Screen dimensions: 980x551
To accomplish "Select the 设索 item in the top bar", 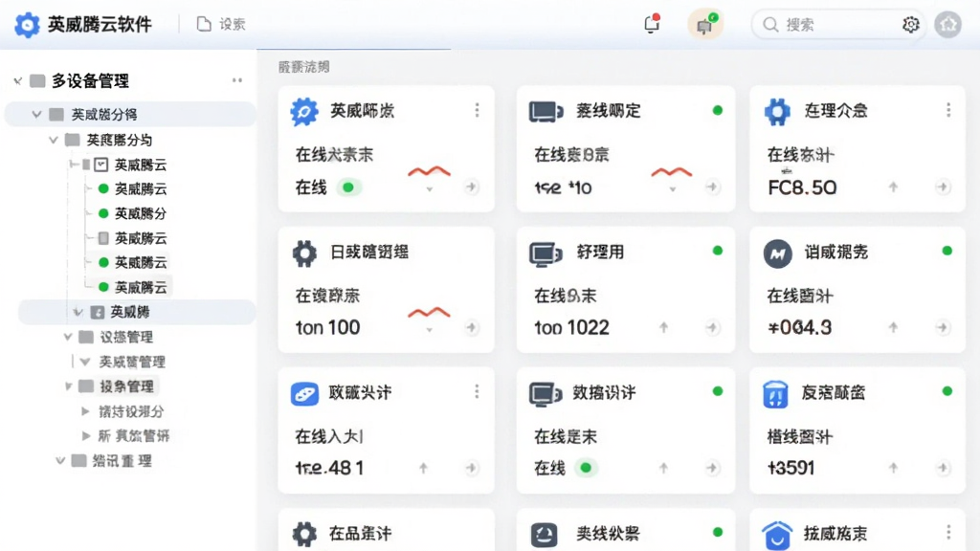I will pos(221,24).
